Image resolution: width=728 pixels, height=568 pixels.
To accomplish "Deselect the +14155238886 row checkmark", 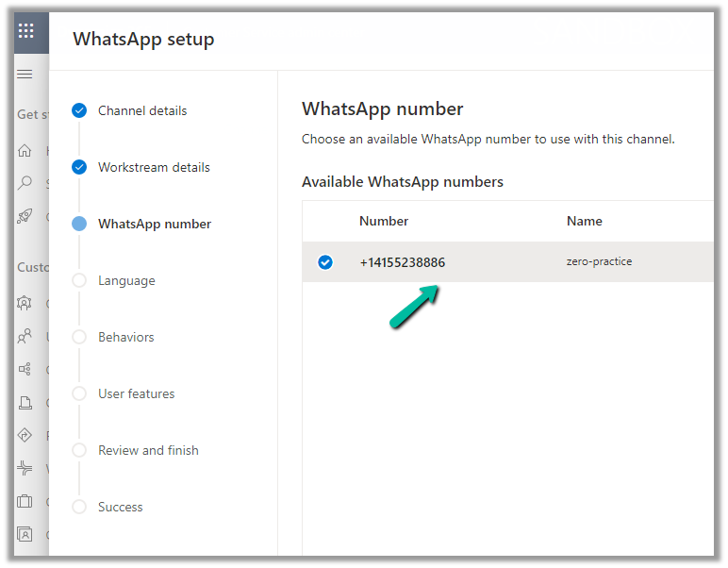I will [325, 262].
